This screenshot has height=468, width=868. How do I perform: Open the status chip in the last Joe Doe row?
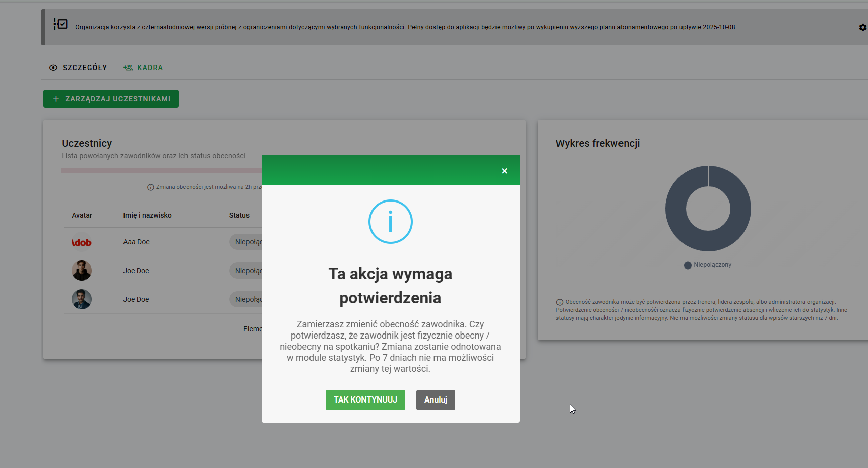pos(247,299)
